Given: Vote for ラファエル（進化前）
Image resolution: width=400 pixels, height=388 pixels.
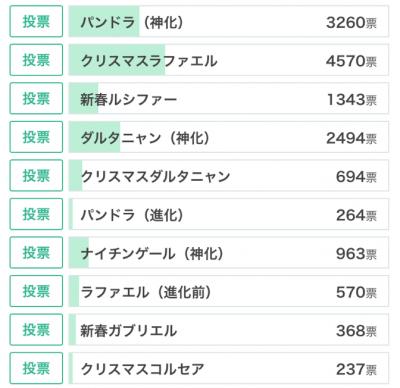Looking at the screenshot, I should click(36, 291).
